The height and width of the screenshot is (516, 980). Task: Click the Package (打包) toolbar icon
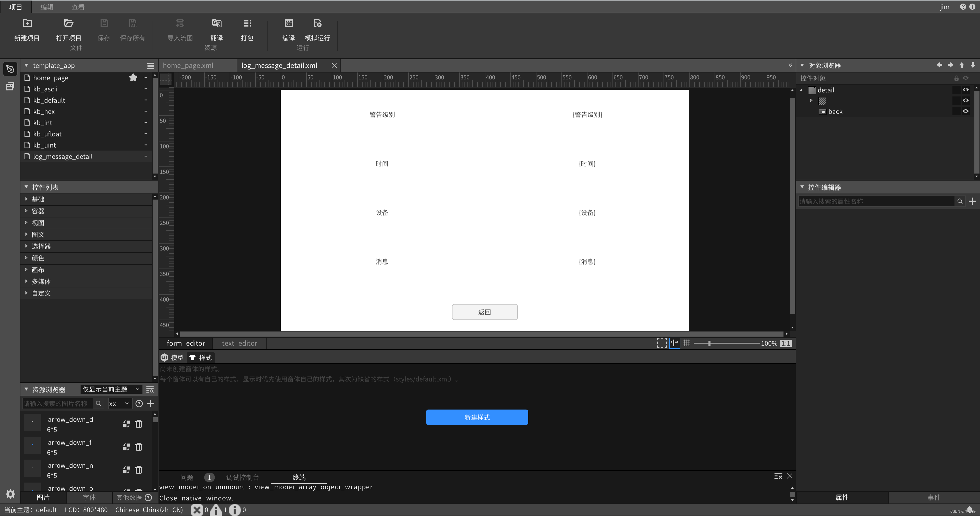click(247, 23)
